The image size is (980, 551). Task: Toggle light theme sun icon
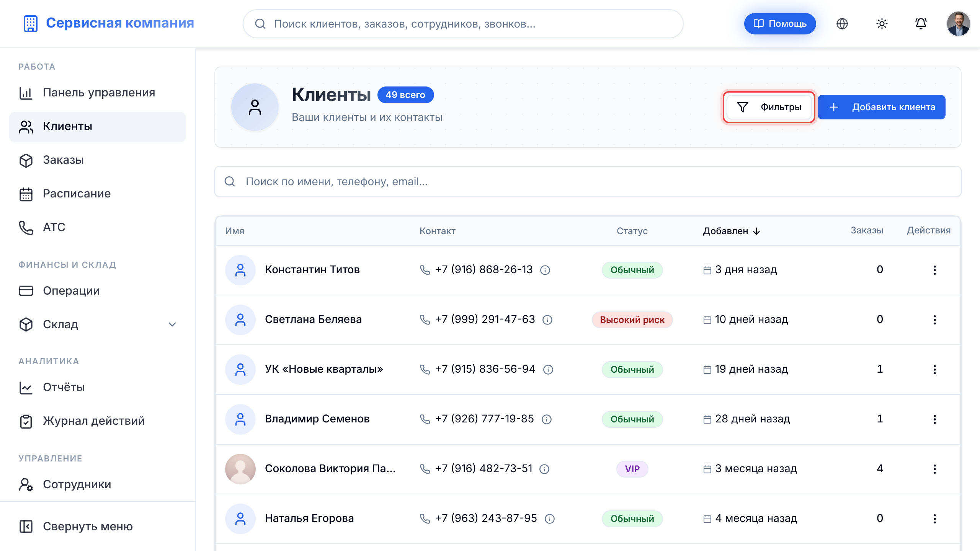pos(882,24)
